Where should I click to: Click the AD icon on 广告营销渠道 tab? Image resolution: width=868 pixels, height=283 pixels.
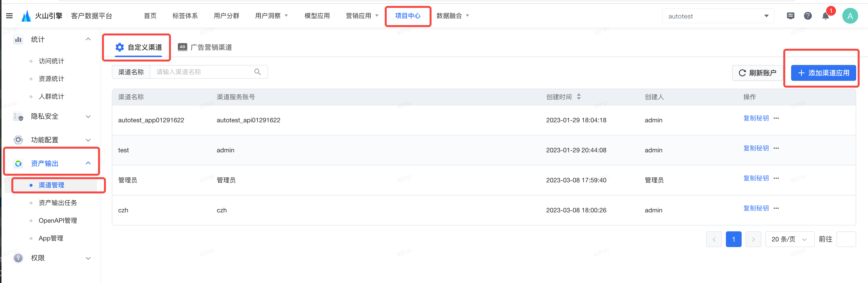(182, 47)
